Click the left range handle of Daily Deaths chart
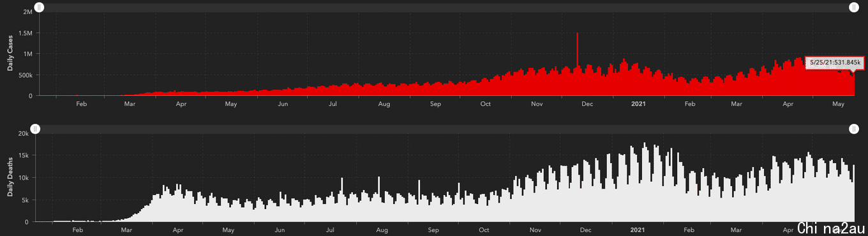Screen dimensions: 868x236 click(x=36, y=129)
